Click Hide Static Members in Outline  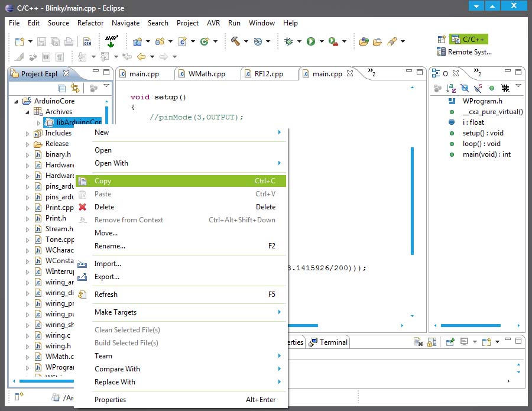[478, 88]
